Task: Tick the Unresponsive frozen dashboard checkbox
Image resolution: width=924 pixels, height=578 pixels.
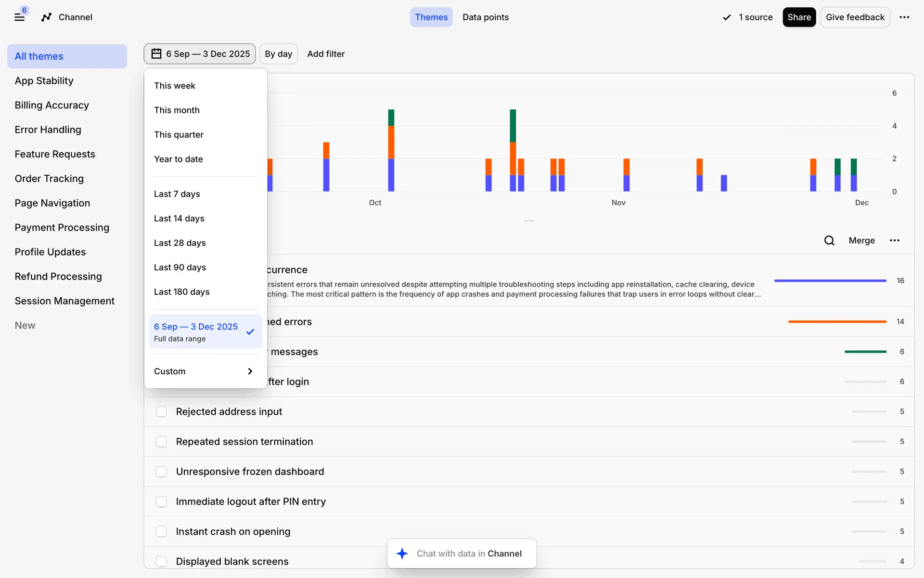Action: click(161, 472)
